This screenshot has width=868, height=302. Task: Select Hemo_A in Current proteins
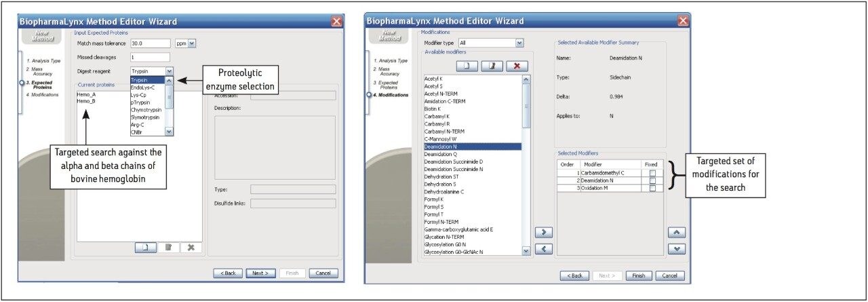(86, 94)
